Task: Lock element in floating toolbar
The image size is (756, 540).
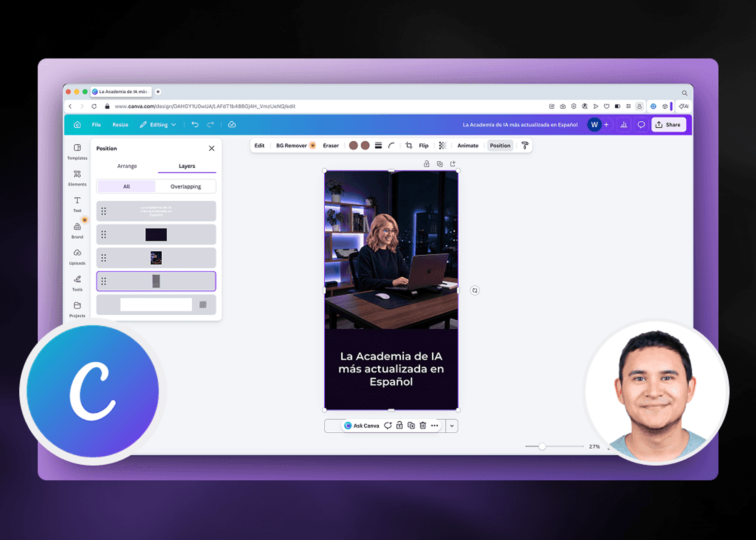Action: coord(399,425)
